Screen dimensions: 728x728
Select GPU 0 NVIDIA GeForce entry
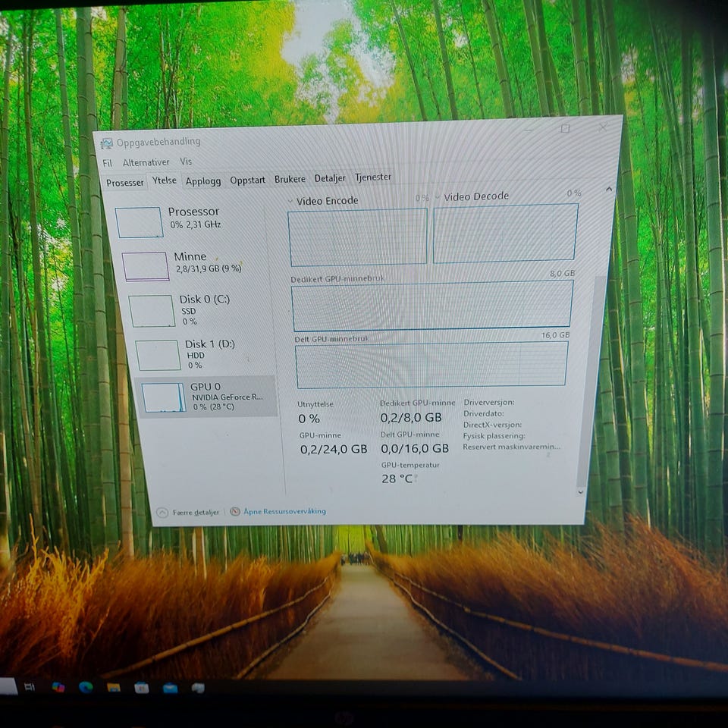pos(207,397)
